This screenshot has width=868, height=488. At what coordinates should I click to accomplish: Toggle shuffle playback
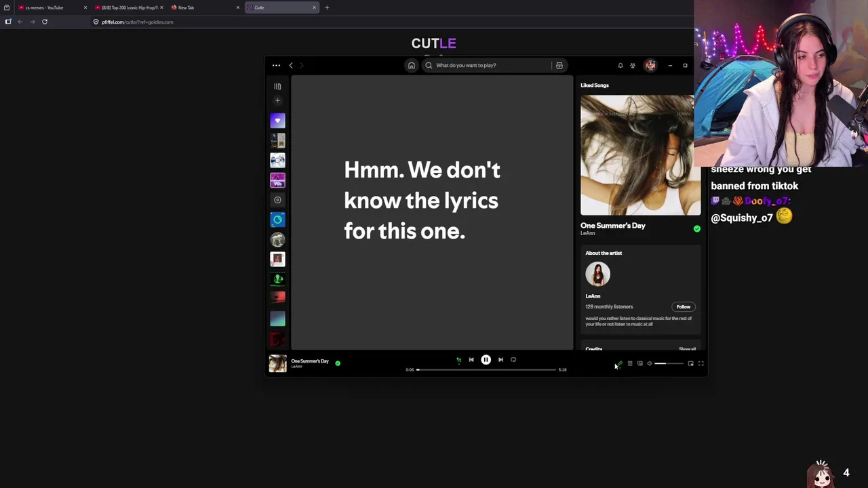pos(458,360)
